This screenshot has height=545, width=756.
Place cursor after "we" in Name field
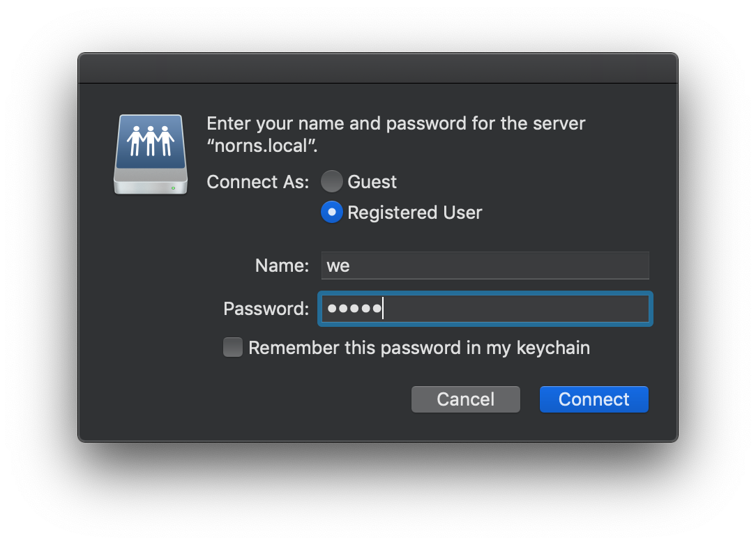[x=351, y=266]
